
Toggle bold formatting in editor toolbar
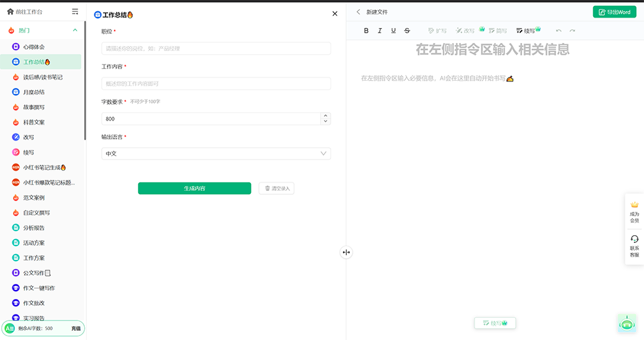(366, 31)
